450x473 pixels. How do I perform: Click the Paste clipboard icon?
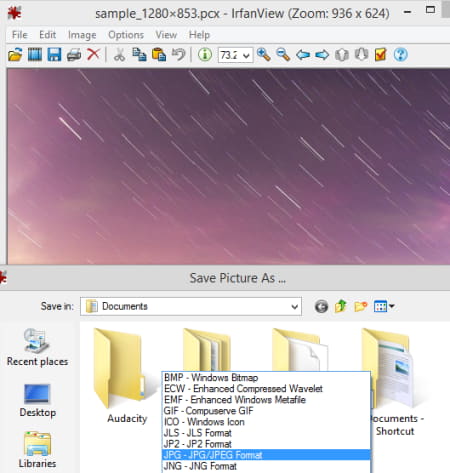pos(159,54)
